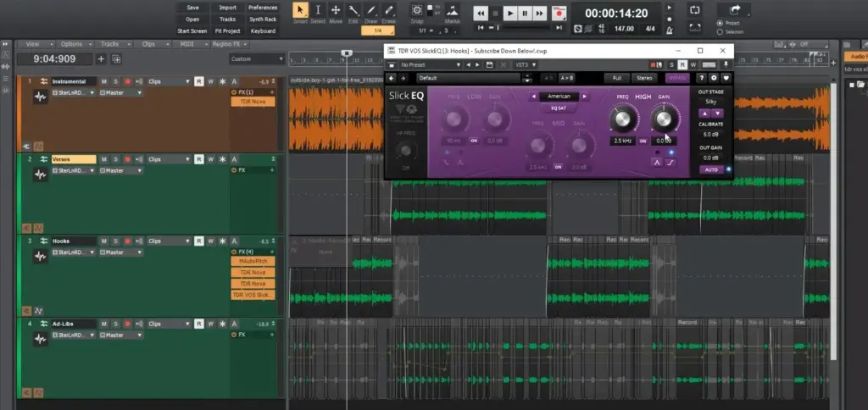Rewind the transport
Screen dimensions: 868x410
coord(481,14)
